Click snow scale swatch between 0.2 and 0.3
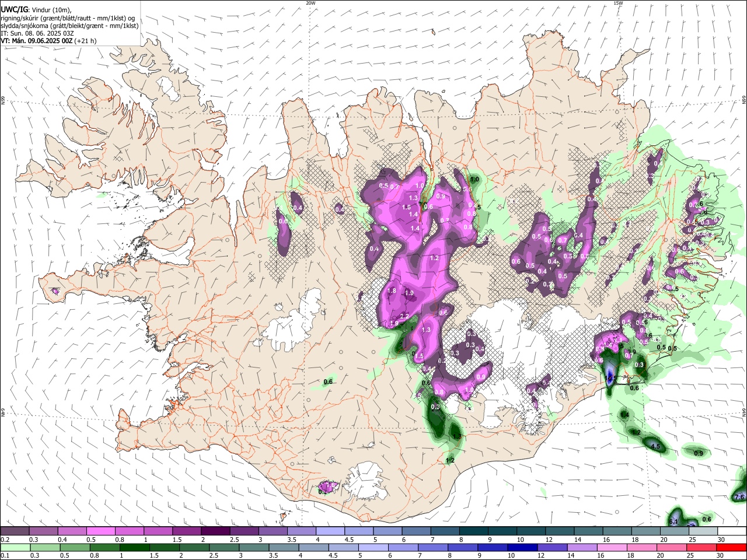This screenshot has width=747, height=560. tap(15, 531)
